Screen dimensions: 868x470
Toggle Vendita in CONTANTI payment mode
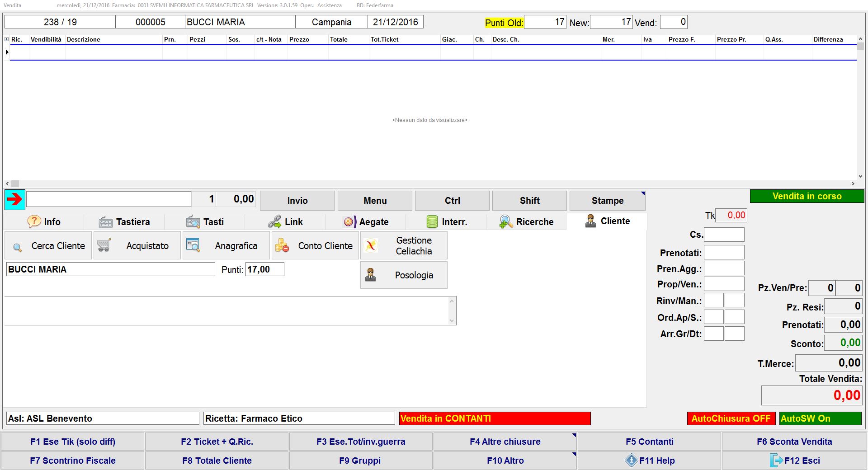pos(495,418)
